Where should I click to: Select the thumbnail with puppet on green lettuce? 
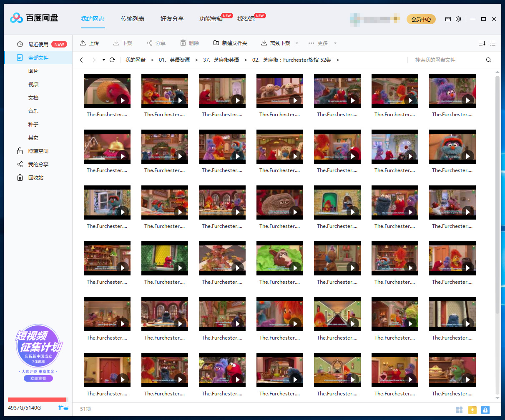pyautogui.click(x=280, y=258)
